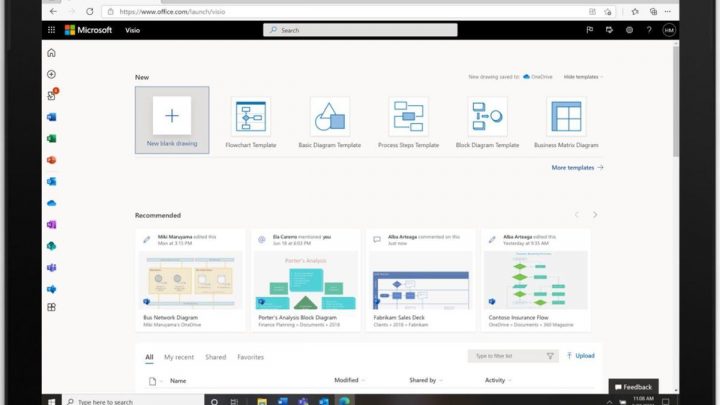Expand the Activity column dropdown
Image resolution: width=720 pixels, height=405 pixels.
(x=498, y=380)
